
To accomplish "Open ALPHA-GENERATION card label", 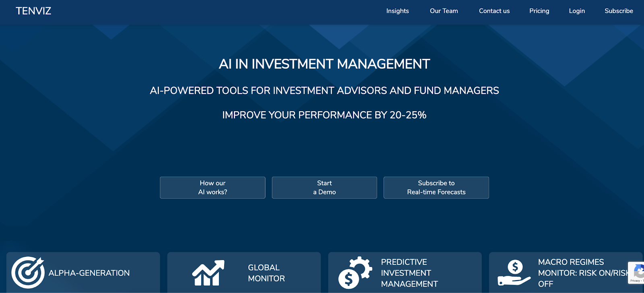I will pos(89,273).
